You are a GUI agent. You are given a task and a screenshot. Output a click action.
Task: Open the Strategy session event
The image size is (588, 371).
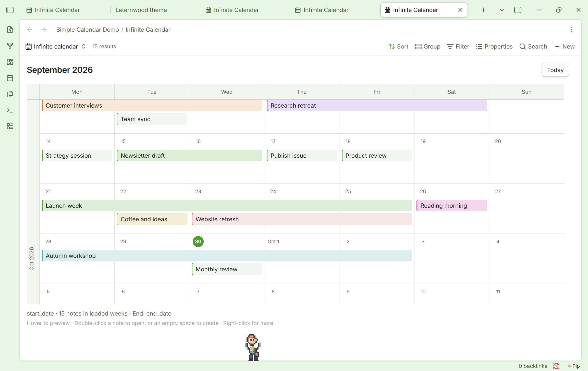click(x=77, y=156)
